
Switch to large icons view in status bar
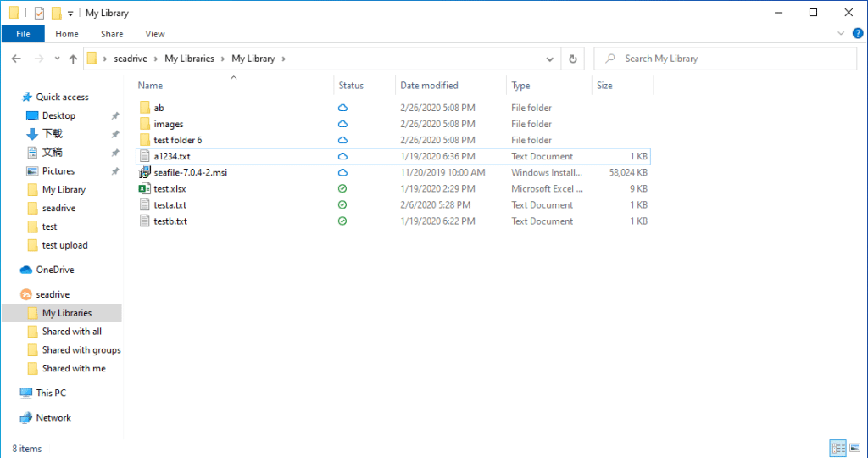855,448
